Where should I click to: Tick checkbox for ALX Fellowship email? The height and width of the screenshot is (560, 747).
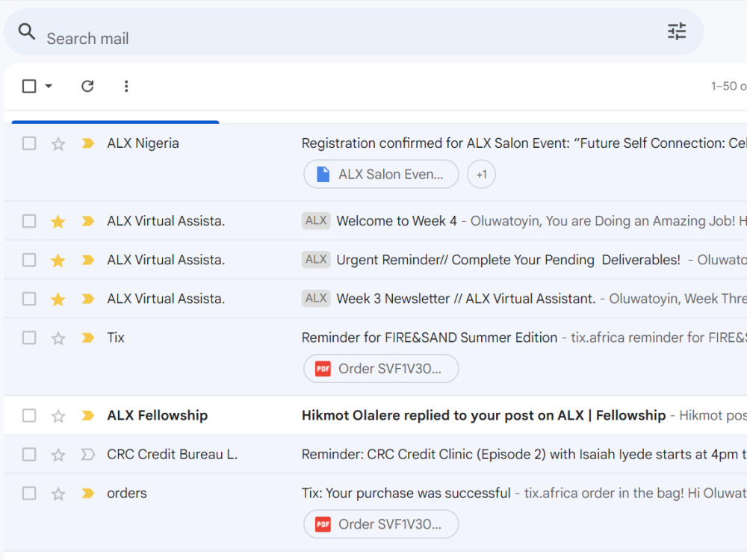click(29, 416)
